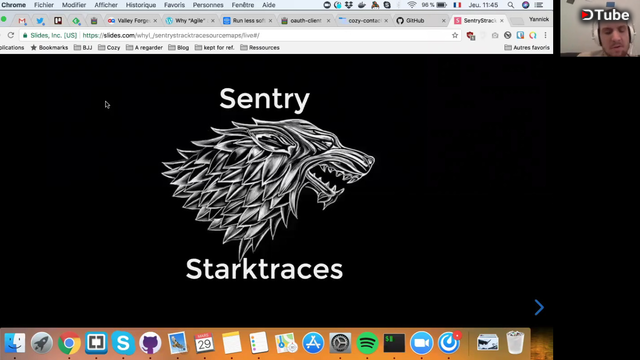Open Google Chrome from the Dock
The image size is (640, 360).
coord(69,342)
